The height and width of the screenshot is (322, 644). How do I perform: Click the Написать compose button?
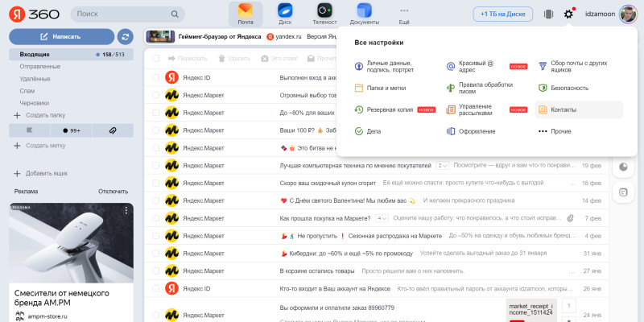61,36
